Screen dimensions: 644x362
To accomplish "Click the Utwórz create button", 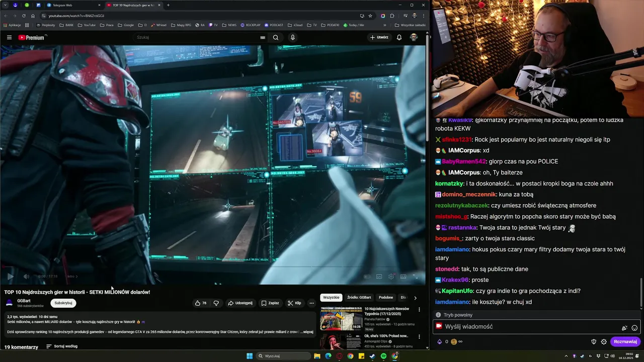I will coord(379,37).
